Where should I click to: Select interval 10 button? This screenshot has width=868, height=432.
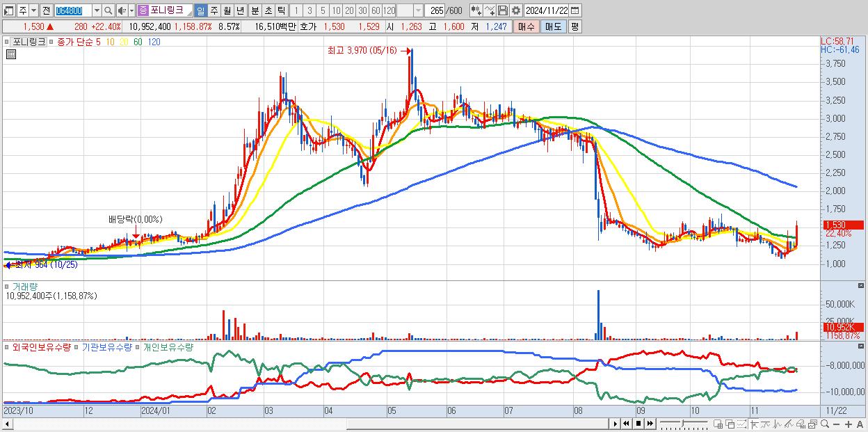[x=336, y=10]
